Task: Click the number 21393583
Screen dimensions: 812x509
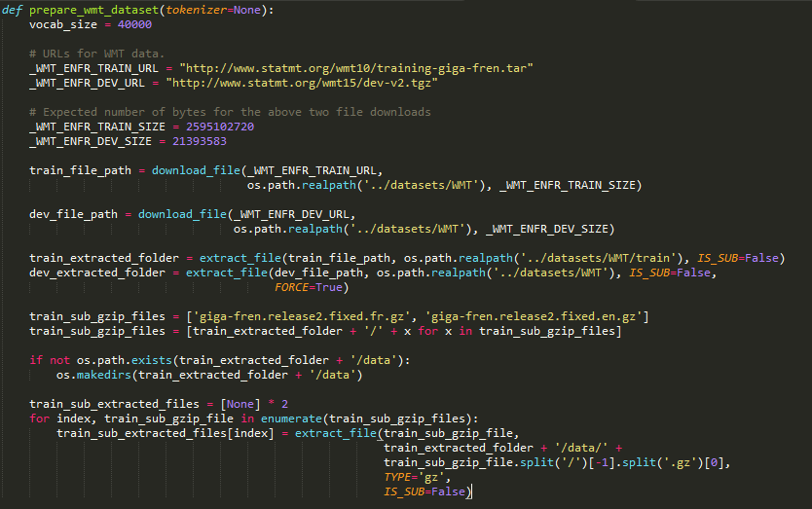Action: 200,141
